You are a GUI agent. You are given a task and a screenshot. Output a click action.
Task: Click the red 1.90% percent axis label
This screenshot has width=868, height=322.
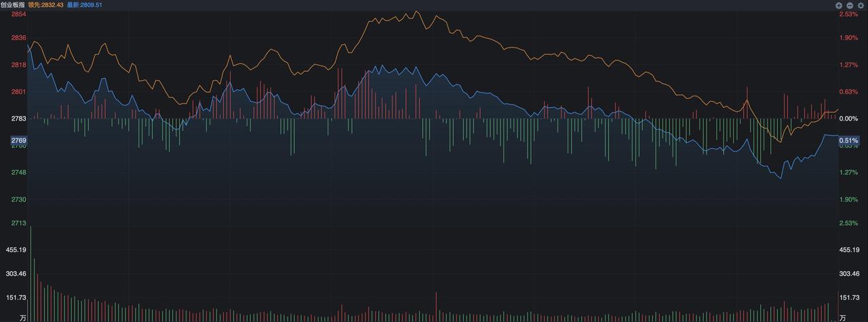tap(849, 38)
